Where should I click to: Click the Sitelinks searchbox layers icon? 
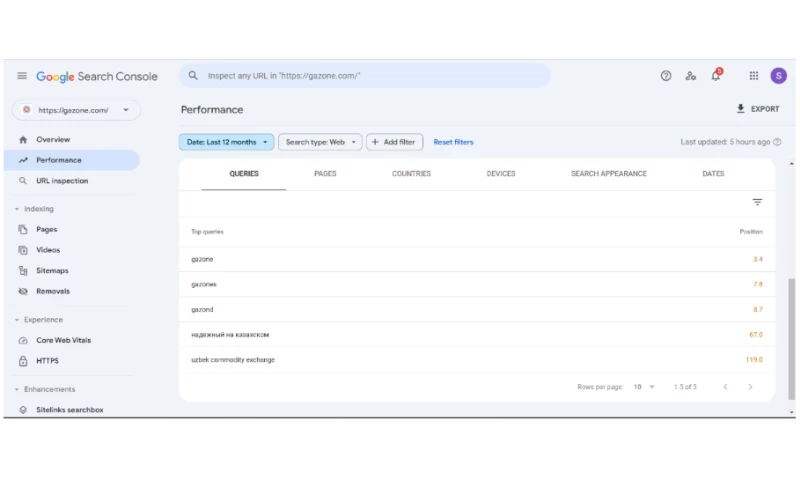coord(23,410)
